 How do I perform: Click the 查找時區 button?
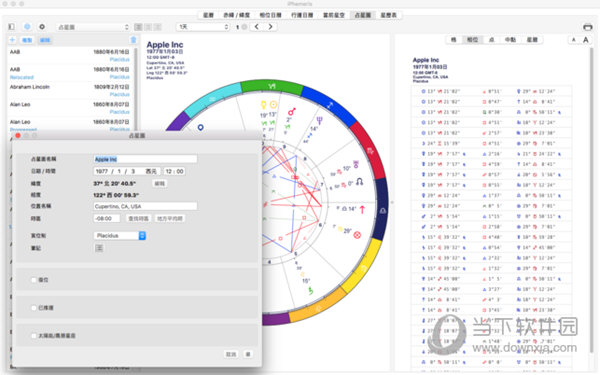tap(138, 218)
